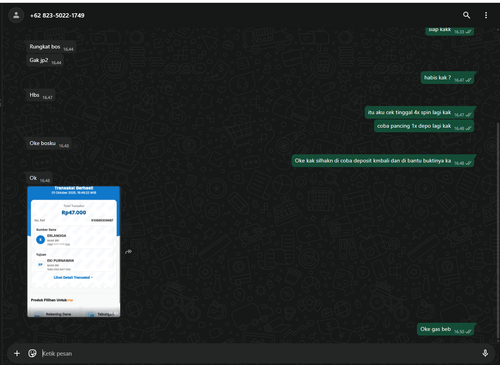The width and height of the screenshot is (500, 365).
Task: Select 'itu aku cek tinggal 4x spin' message
Action: click(x=419, y=113)
